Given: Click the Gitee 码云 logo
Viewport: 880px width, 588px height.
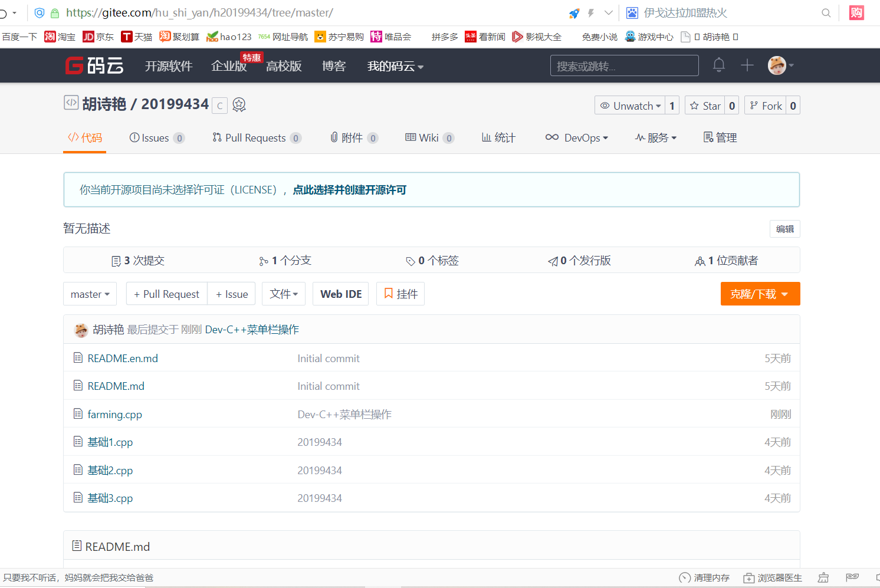Looking at the screenshot, I should [x=94, y=65].
